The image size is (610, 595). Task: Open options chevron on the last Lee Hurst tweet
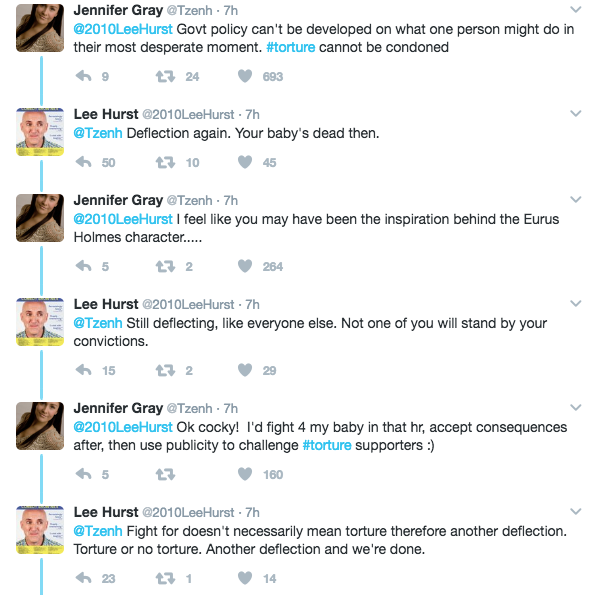[575, 511]
